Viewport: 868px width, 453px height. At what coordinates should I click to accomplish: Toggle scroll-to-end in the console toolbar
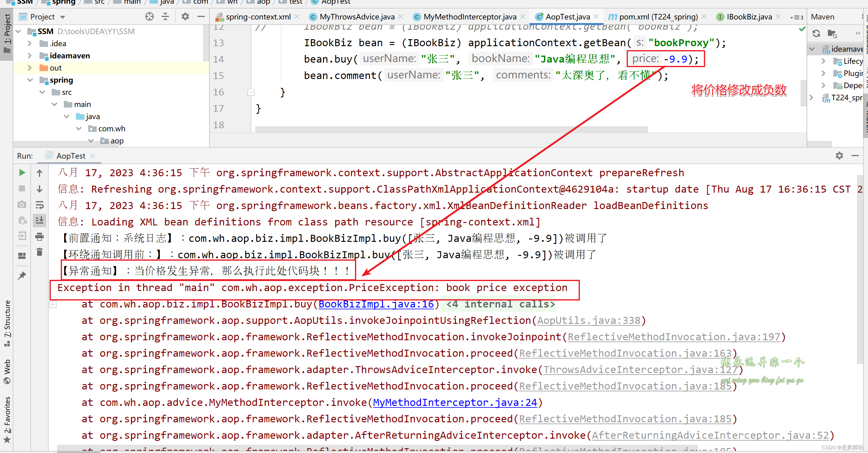coord(40,221)
